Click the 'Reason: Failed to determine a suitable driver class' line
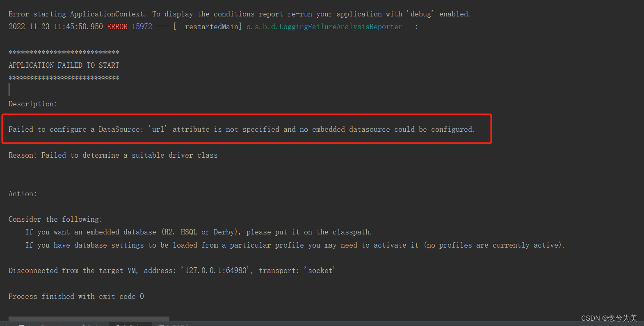644x326 pixels. [x=113, y=155]
